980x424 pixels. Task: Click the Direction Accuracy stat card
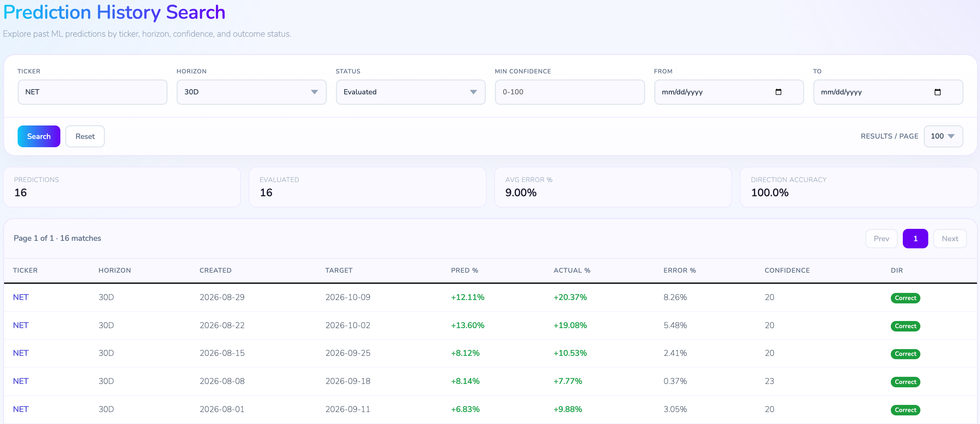pyautogui.click(x=858, y=187)
